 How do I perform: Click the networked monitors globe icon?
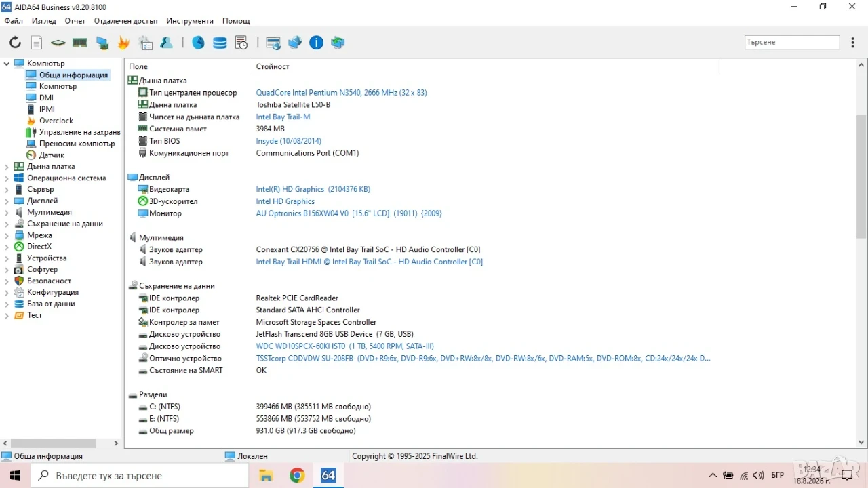point(295,43)
